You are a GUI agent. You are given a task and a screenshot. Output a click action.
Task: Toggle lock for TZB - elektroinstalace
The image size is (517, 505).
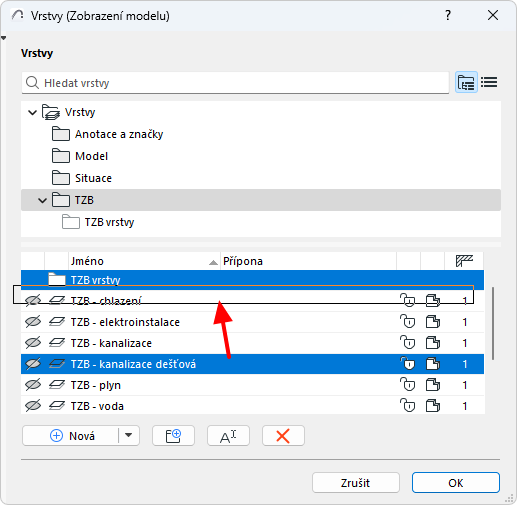[408, 322]
